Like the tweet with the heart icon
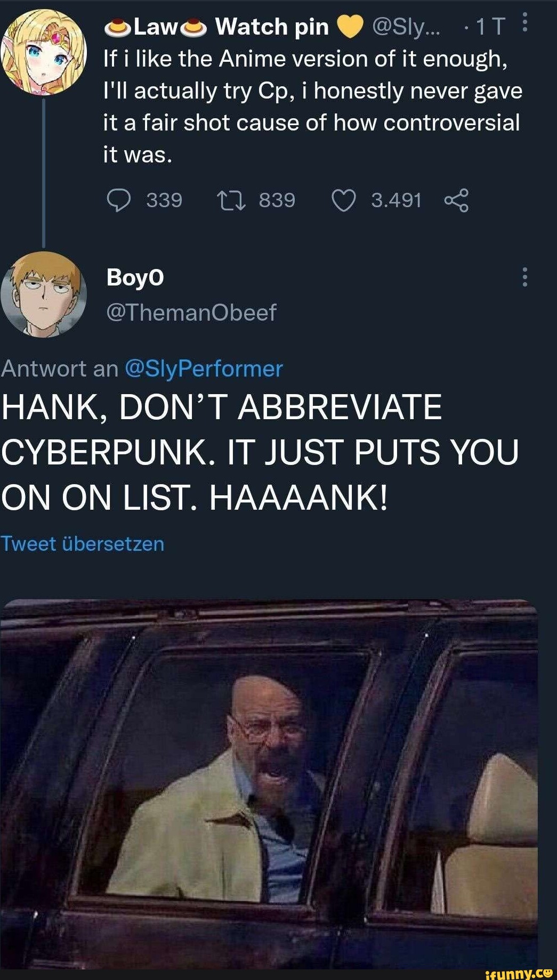 coord(343,201)
